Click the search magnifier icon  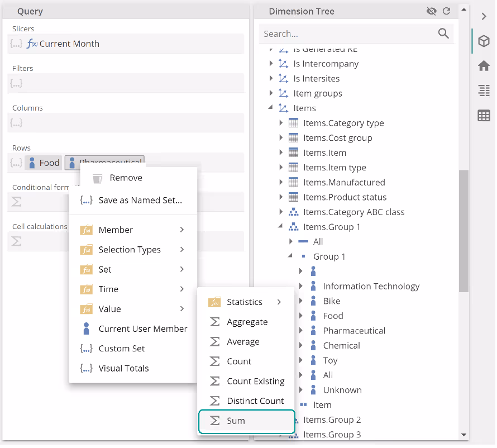click(x=443, y=34)
